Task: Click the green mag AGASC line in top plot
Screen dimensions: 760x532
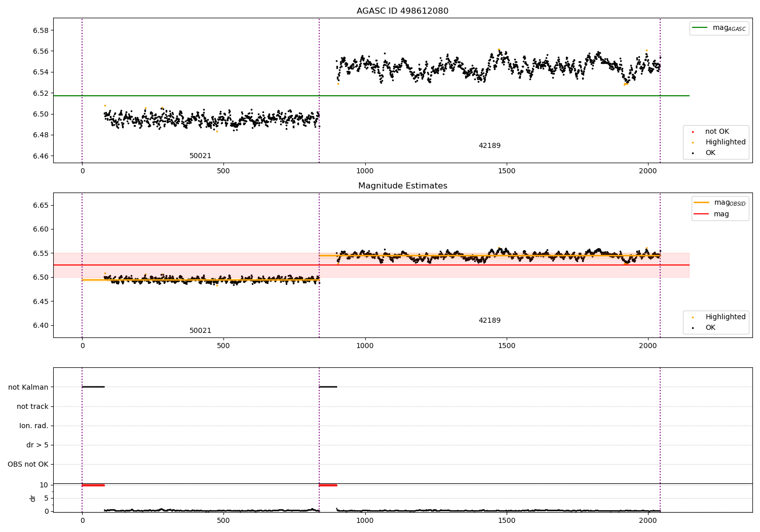Action: tap(371, 96)
